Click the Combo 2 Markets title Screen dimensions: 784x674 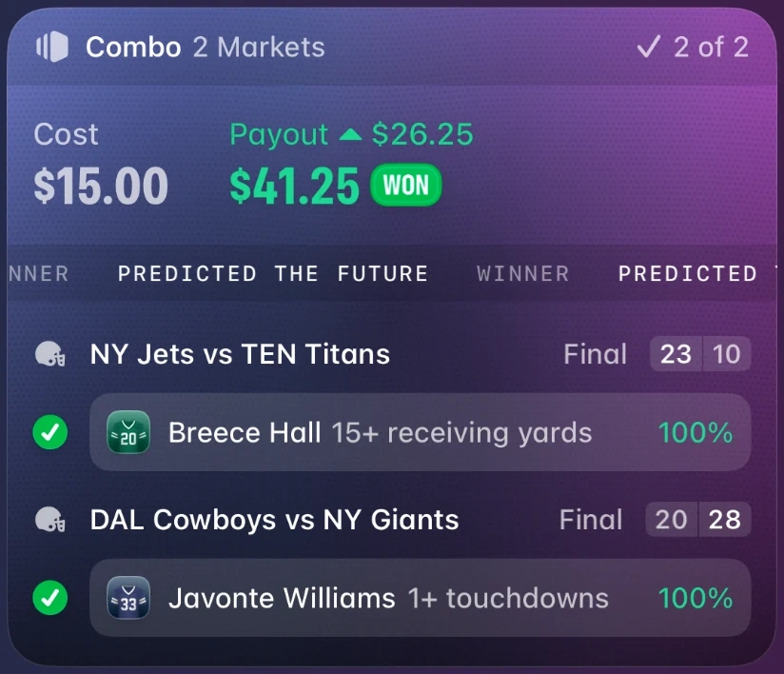pyautogui.click(x=206, y=47)
